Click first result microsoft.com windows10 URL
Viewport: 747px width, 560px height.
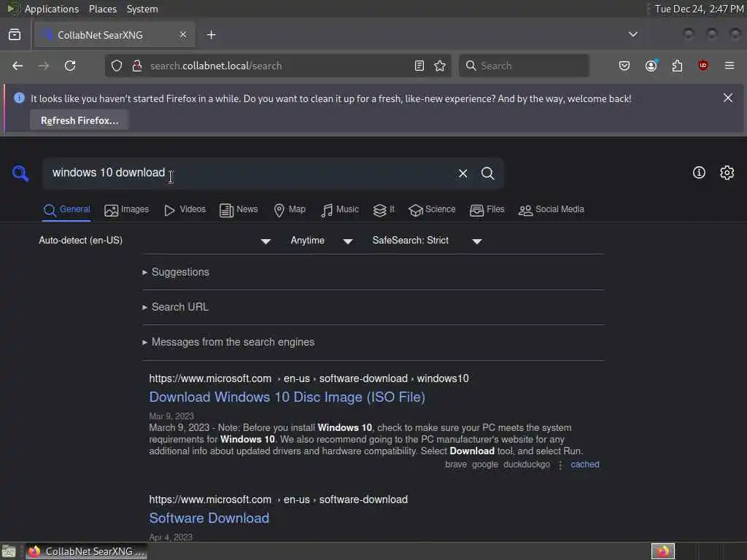pos(309,378)
